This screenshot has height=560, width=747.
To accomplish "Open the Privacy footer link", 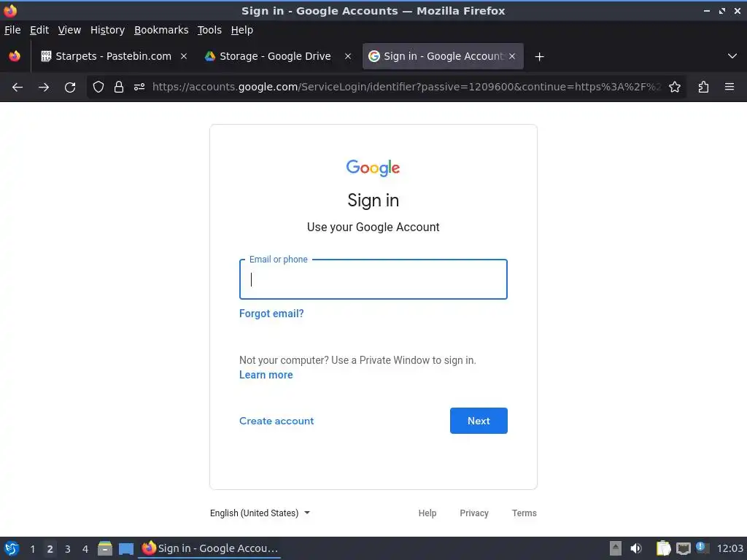I will 474,513.
